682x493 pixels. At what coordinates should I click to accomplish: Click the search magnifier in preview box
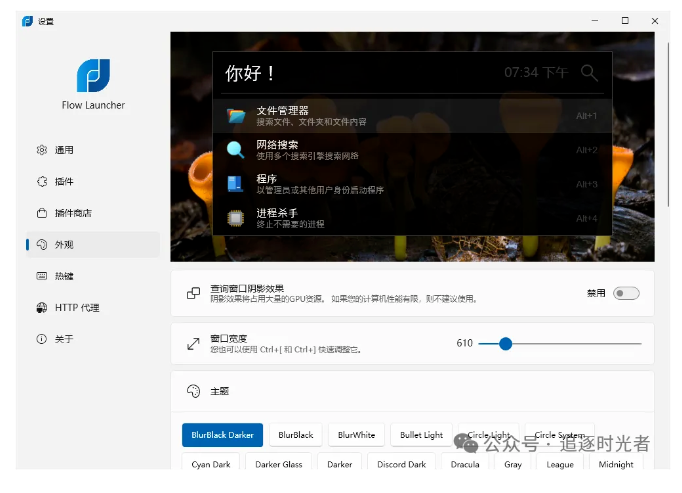tap(589, 73)
